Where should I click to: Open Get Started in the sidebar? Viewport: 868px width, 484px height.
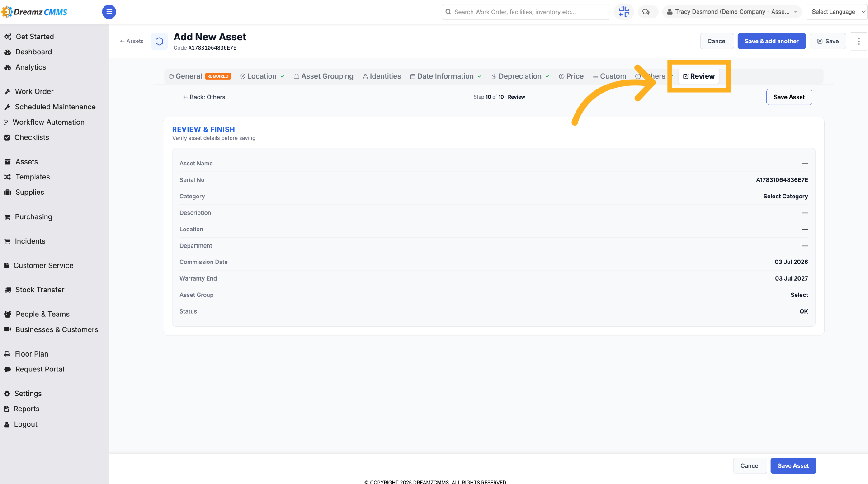pos(29,37)
